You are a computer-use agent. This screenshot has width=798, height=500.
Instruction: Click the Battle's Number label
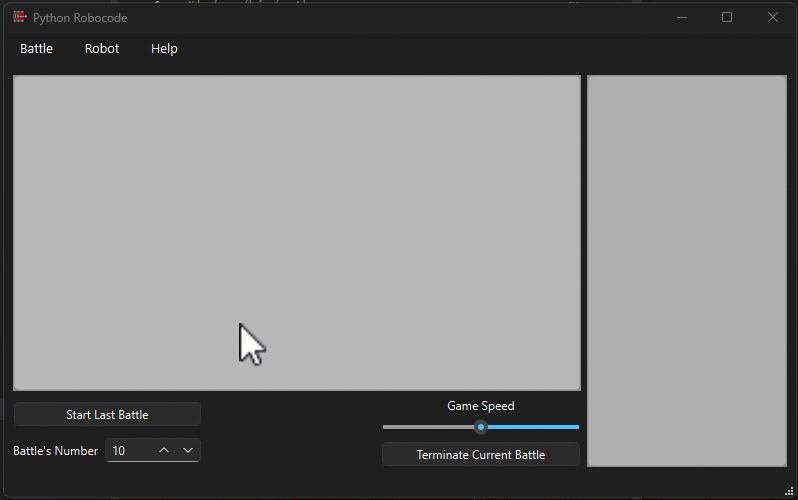coord(55,451)
